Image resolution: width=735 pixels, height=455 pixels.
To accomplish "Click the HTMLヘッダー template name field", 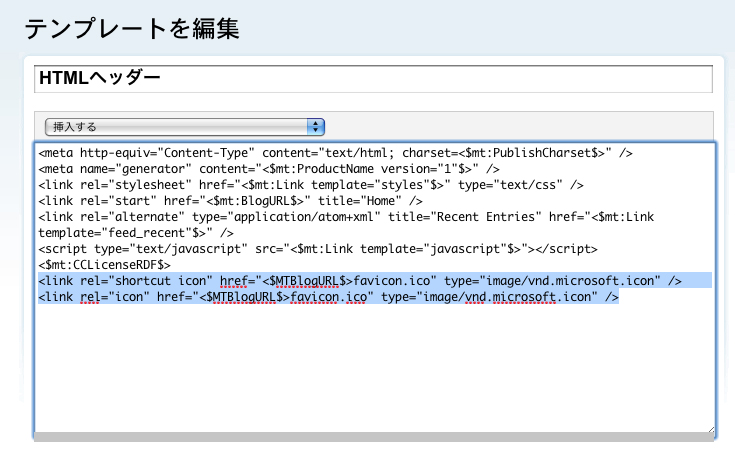I will [x=373, y=79].
